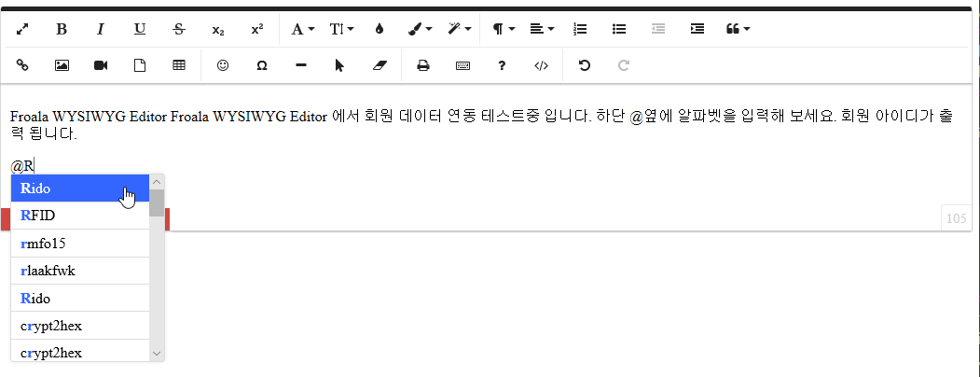Click the print icon
The height and width of the screenshot is (377, 980).
tap(423, 65)
